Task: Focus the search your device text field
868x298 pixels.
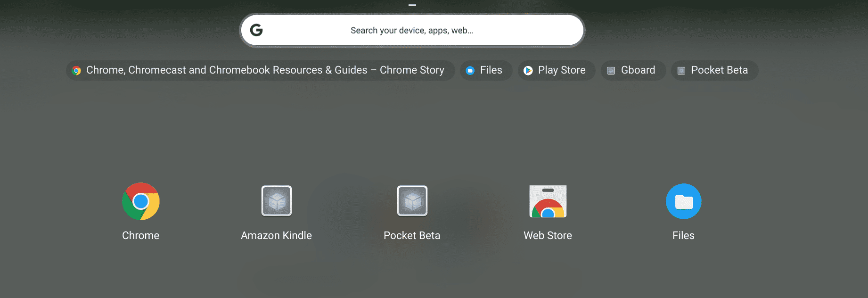Action: click(412, 31)
